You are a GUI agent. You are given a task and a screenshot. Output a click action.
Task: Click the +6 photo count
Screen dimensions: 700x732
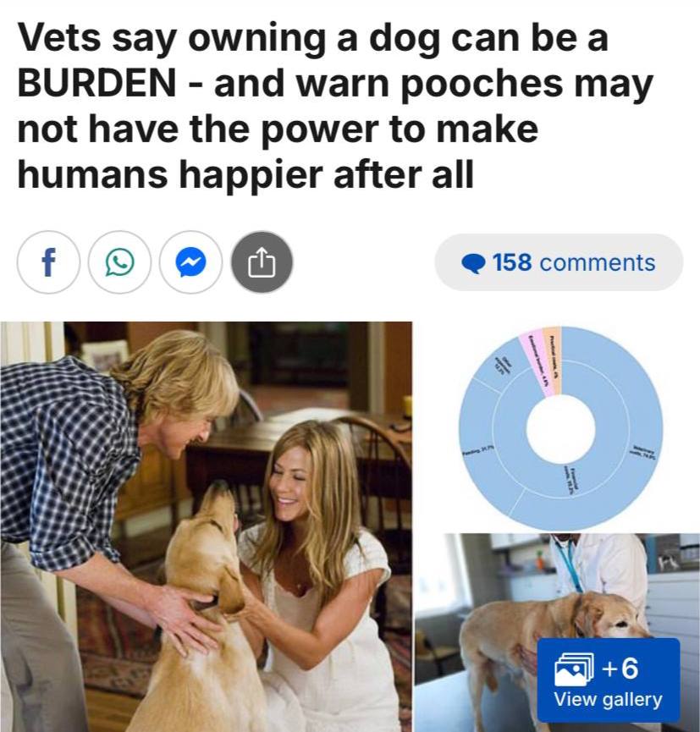point(620,668)
